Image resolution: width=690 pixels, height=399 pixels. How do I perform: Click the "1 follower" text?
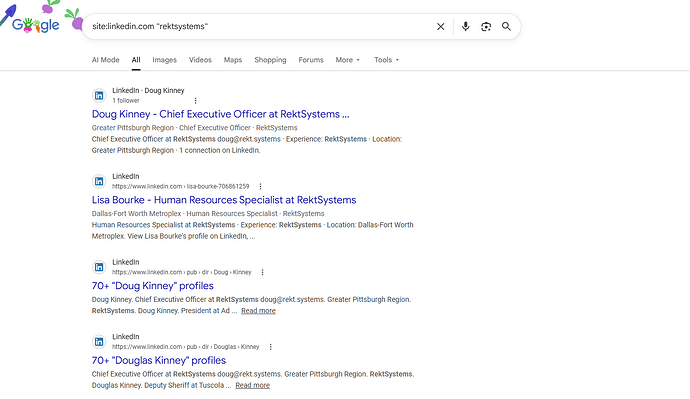pyautogui.click(x=126, y=101)
